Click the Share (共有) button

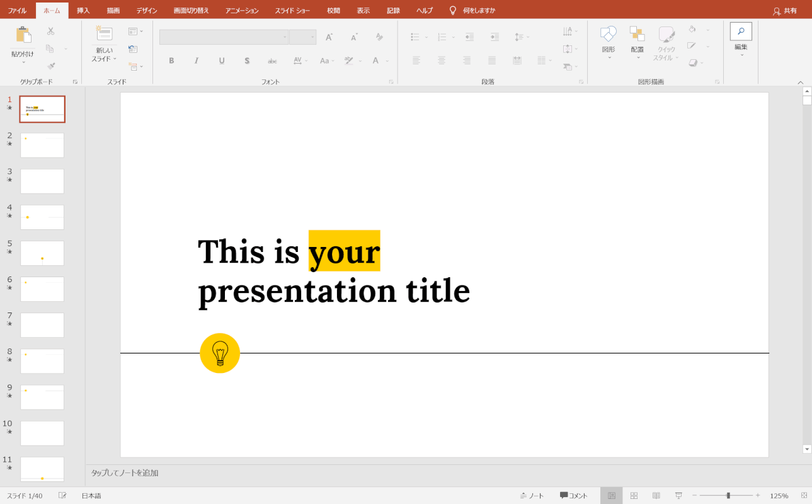pos(784,11)
